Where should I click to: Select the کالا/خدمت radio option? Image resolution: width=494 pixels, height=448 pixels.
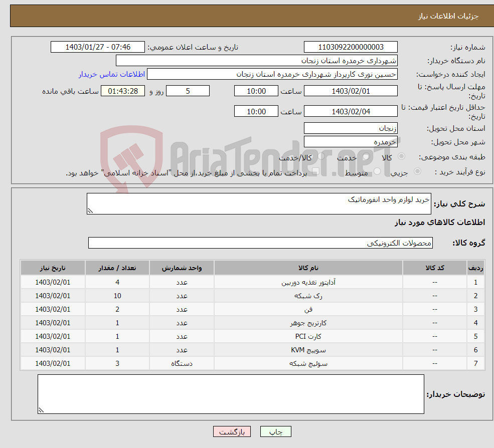pos(321,156)
